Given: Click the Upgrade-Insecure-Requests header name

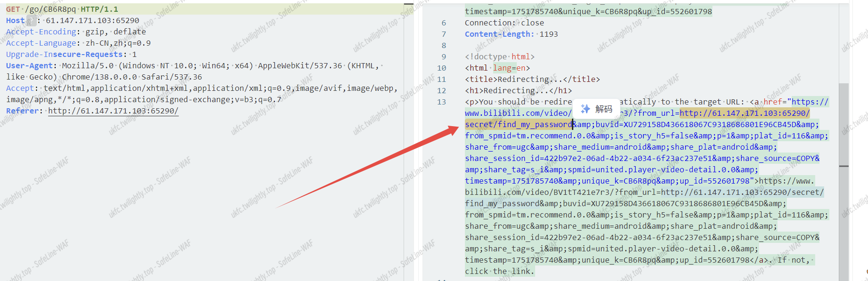Looking at the screenshot, I should [64, 55].
